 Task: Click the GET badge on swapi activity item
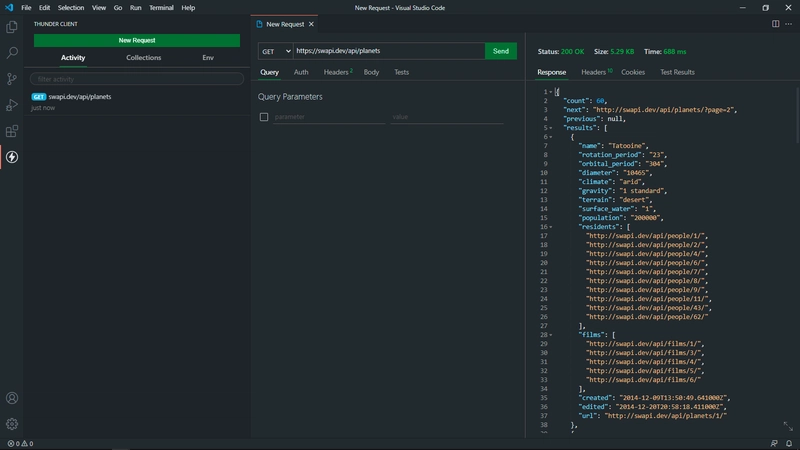point(39,96)
